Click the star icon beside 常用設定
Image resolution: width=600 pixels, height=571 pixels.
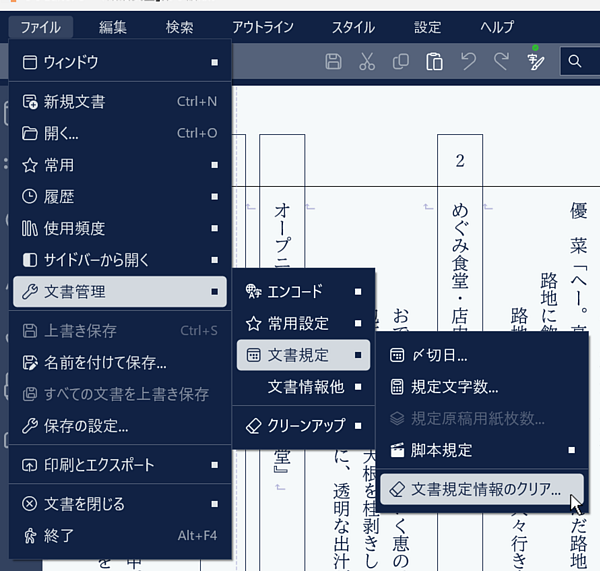[253, 324]
